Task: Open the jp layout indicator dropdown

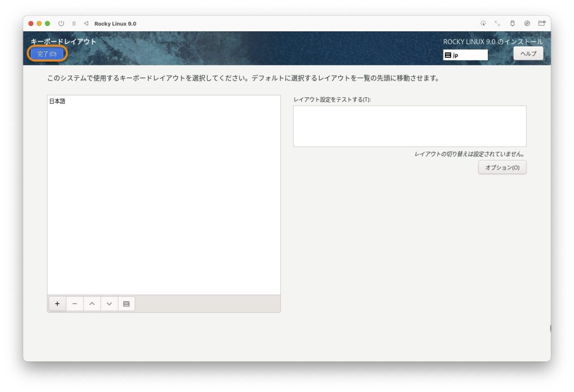Action: [x=465, y=55]
